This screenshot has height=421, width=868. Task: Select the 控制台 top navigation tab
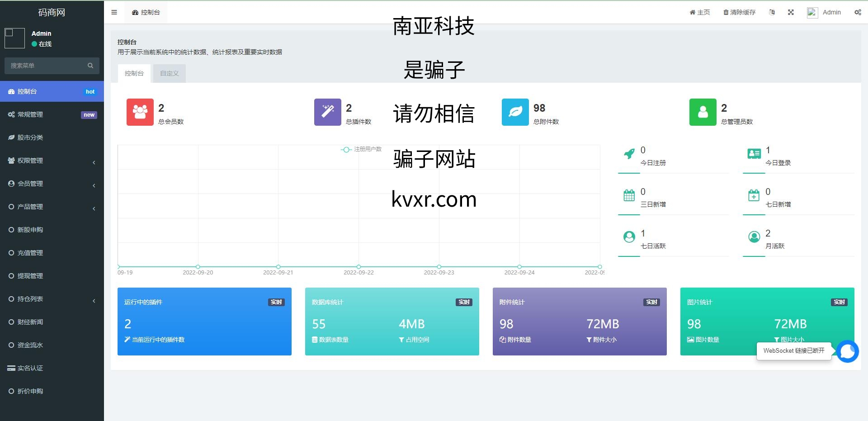click(146, 12)
